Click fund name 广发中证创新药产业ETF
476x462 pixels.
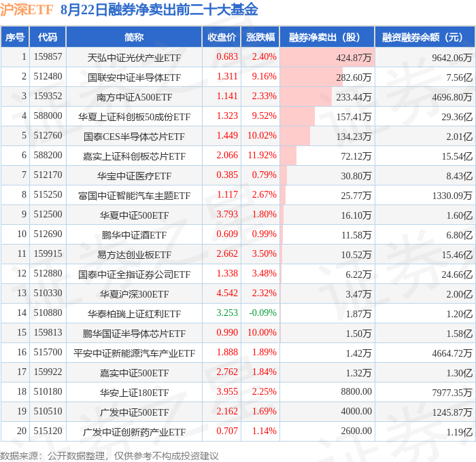pyautogui.click(x=134, y=432)
